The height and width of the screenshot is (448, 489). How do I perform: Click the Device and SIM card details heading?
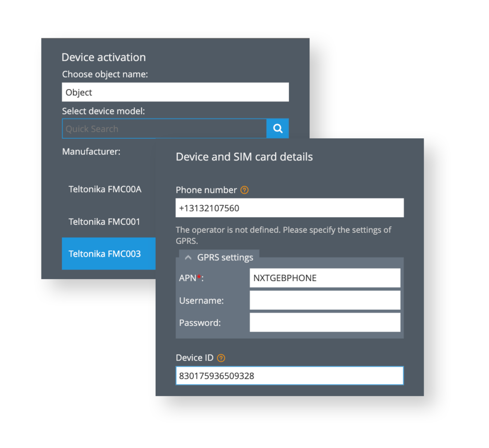pos(244,156)
